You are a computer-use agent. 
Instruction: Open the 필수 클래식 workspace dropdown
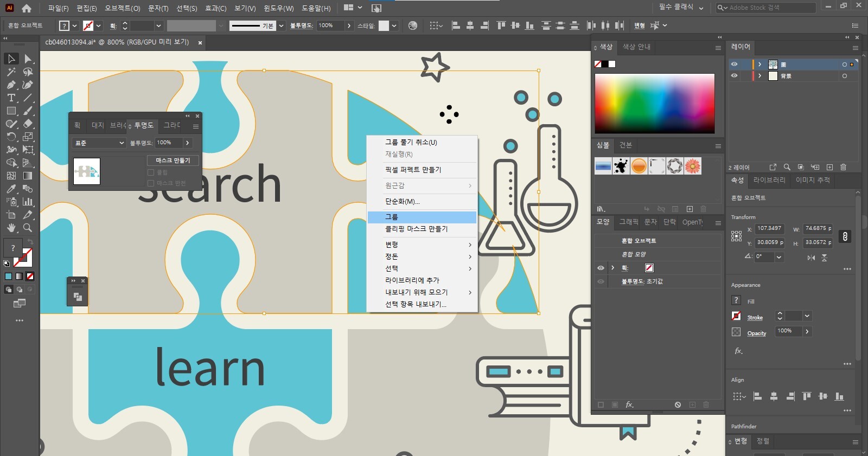click(681, 8)
